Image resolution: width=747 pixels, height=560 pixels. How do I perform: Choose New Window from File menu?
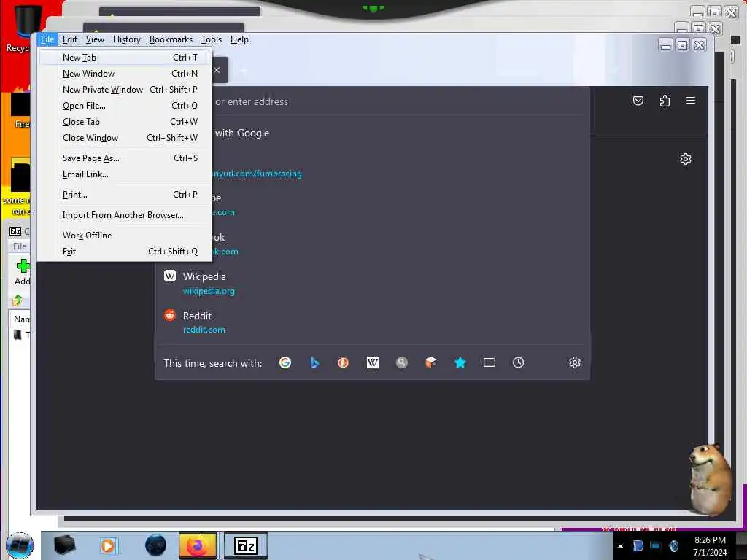coord(125,74)
